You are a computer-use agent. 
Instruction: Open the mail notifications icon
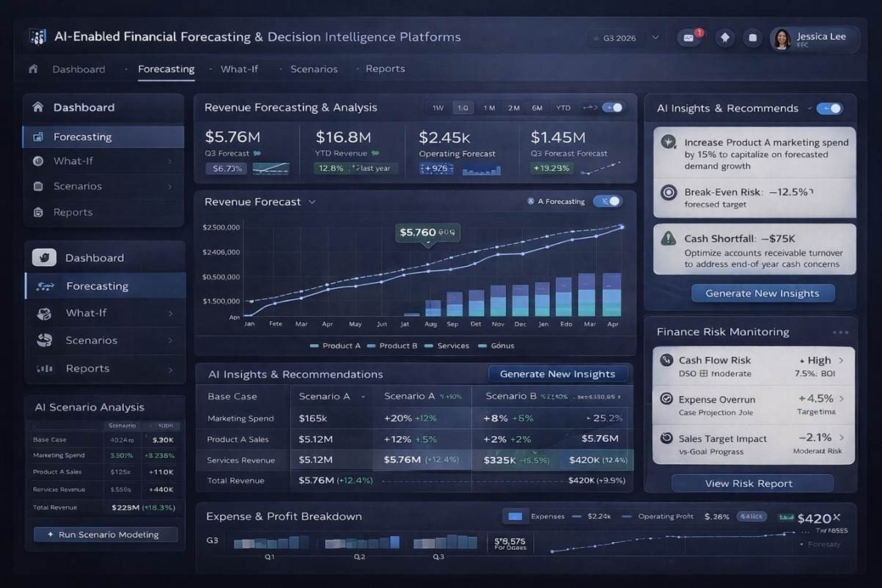pos(688,37)
